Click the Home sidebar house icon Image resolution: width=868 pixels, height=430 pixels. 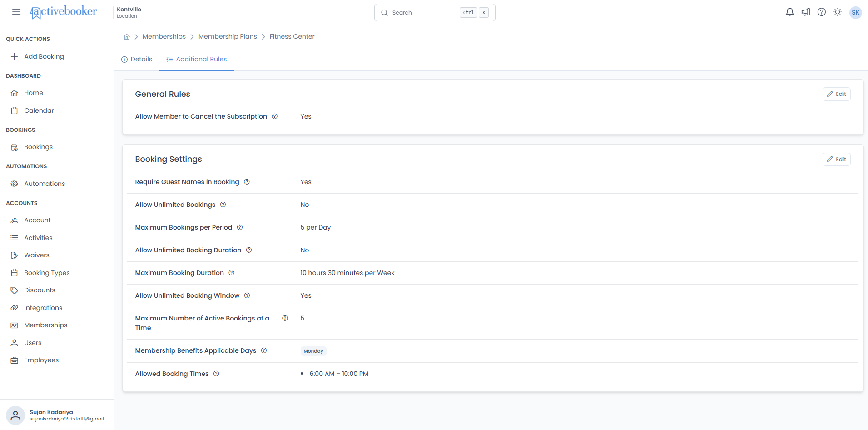pos(15,93)
